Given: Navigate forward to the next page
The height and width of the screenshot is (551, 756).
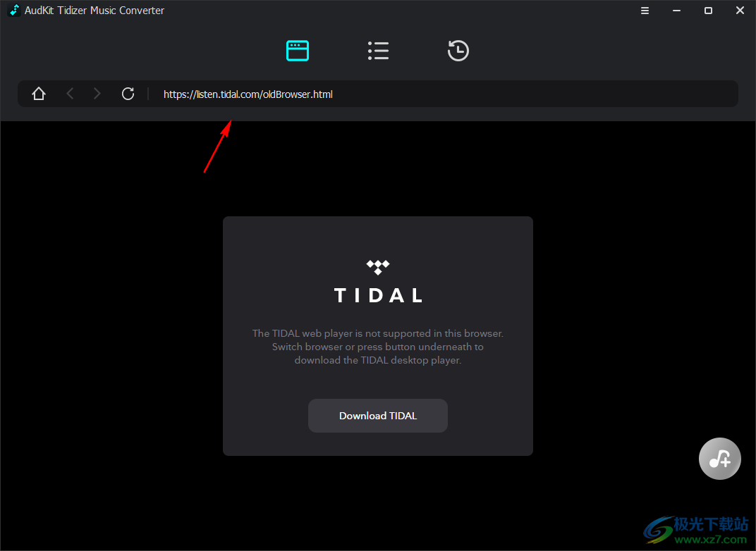Looking at the screenshot, I should click(97, 94).
